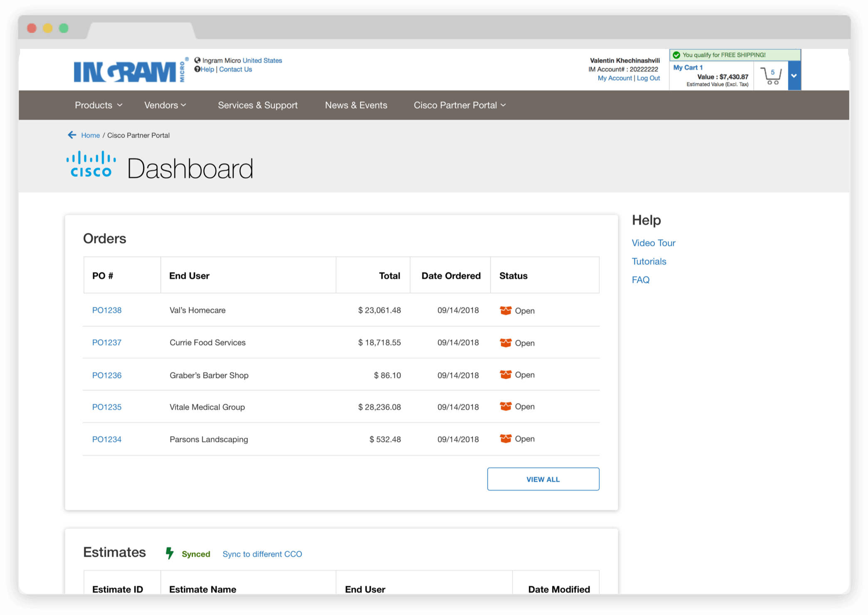Viewport: 868px width, 615px height.
Task: Expand the Vendors menu
Action: pyautogui.click(x=165, y=105)
